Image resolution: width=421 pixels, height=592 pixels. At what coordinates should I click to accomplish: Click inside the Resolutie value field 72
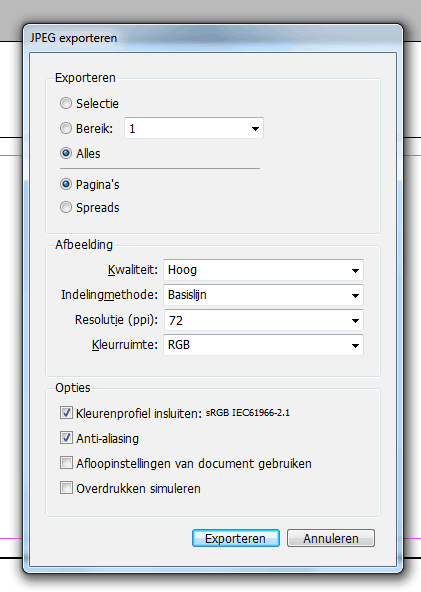click(x=256, y=321)
